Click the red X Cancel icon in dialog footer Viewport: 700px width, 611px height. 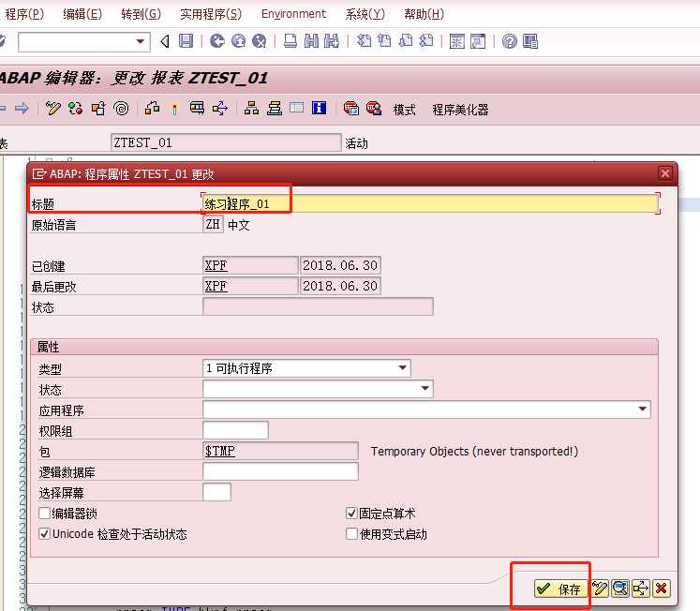[662, 589]
